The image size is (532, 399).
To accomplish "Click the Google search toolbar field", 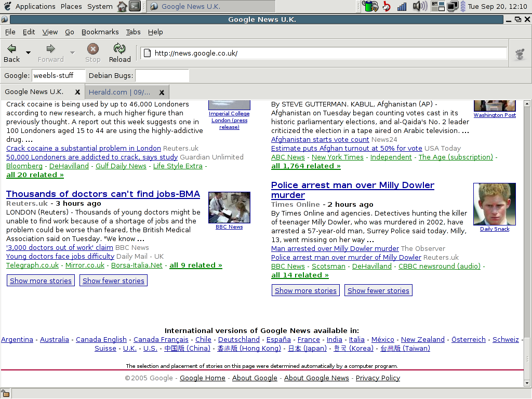I will pos(59,76).
